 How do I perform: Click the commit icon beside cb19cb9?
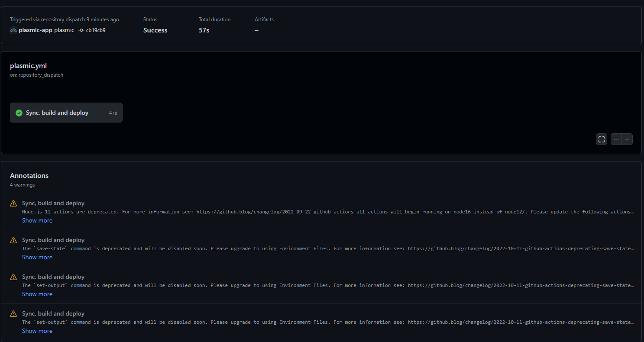pyautogui.click(x=81, y=30)
